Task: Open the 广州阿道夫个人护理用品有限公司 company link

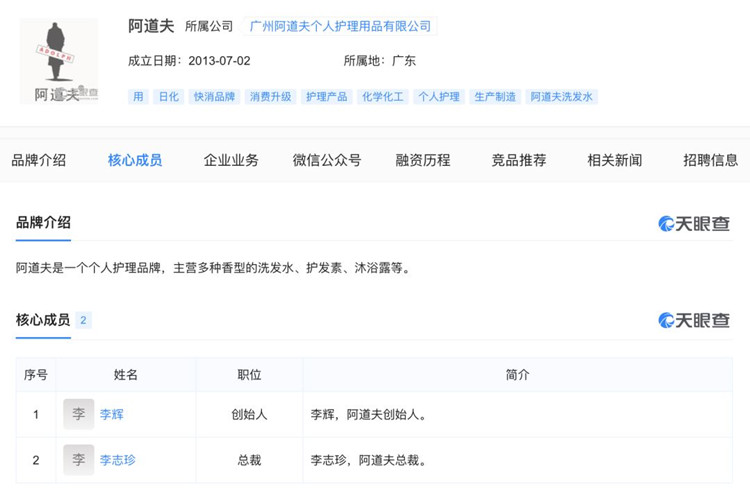Action: click(340, 26)
